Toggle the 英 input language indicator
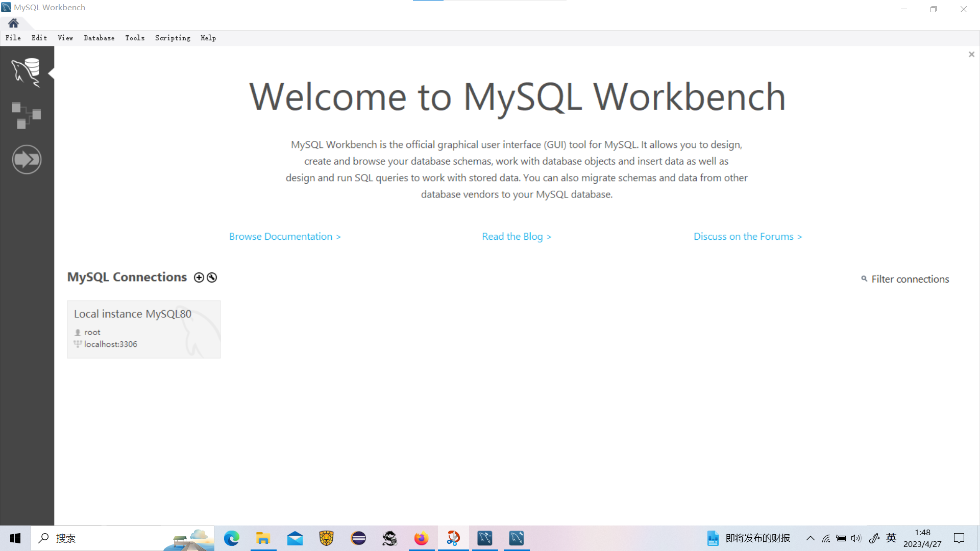This screenshot has height=551, width=980. point(891,538)
